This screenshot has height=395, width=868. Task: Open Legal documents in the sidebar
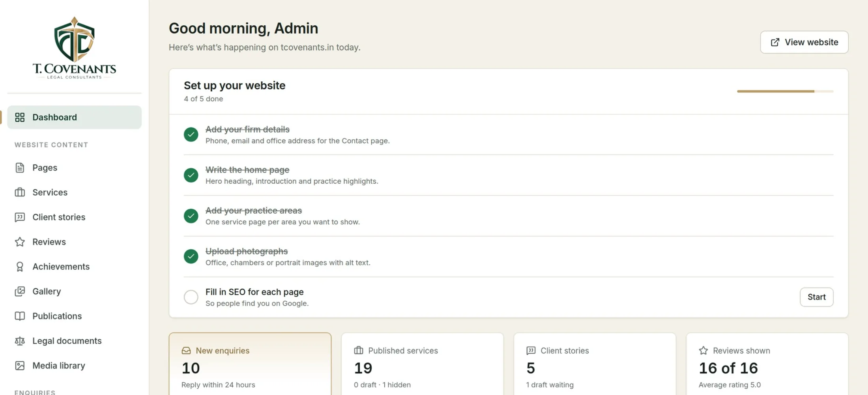point(74,341)
